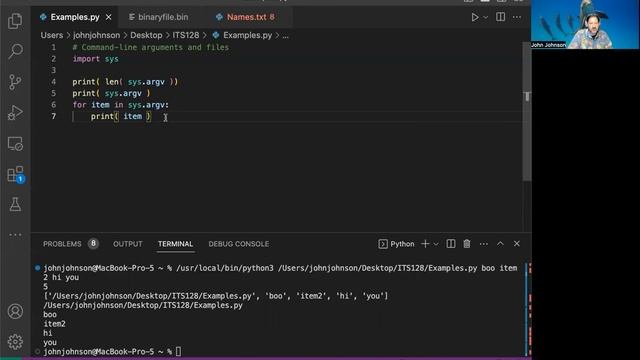Open the PROBLEMS panel tab
This screenshot has width=640, height=360.
tap(62, 244)
